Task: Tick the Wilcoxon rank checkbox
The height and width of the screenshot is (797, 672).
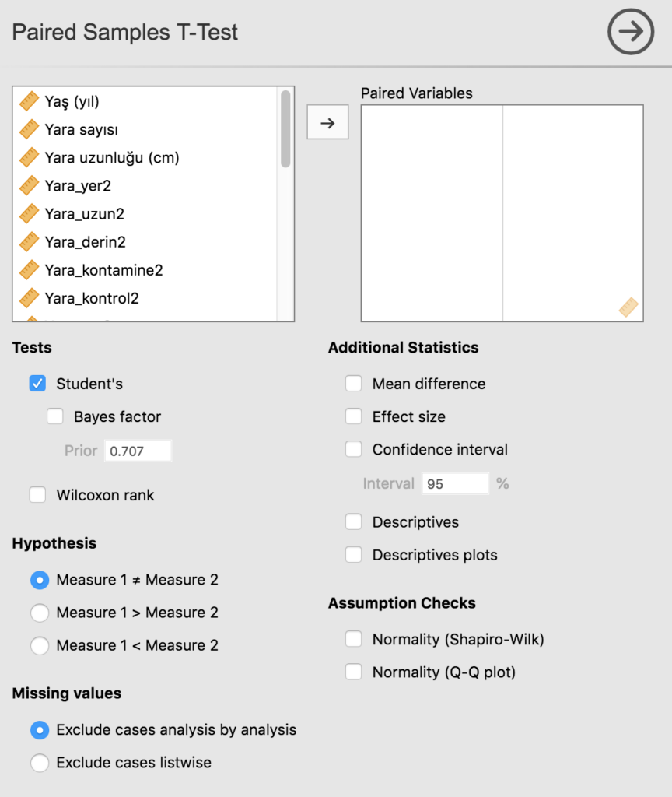Action: (37, 495)
